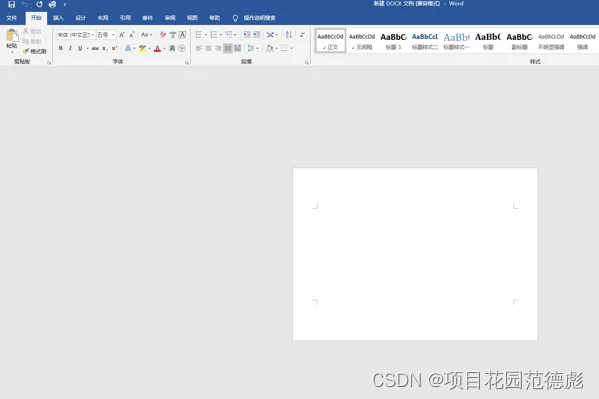Switch to the Review tab
599x399 pixels.
[x=170, y=18]
